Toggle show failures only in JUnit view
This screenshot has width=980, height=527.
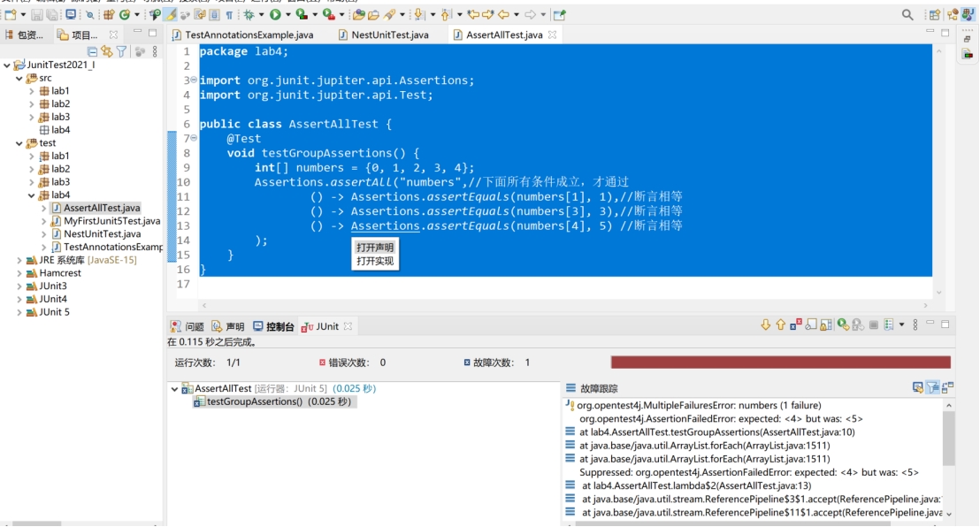point(793,323)
